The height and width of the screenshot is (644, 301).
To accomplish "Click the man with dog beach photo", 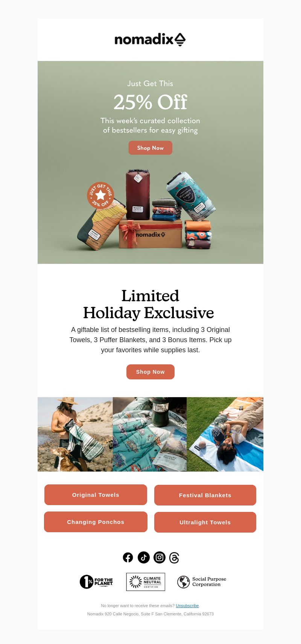I will tap(75, 434).
